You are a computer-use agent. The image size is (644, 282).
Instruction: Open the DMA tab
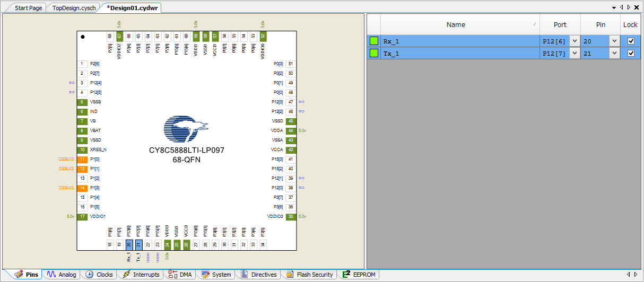tap(180, 275)
